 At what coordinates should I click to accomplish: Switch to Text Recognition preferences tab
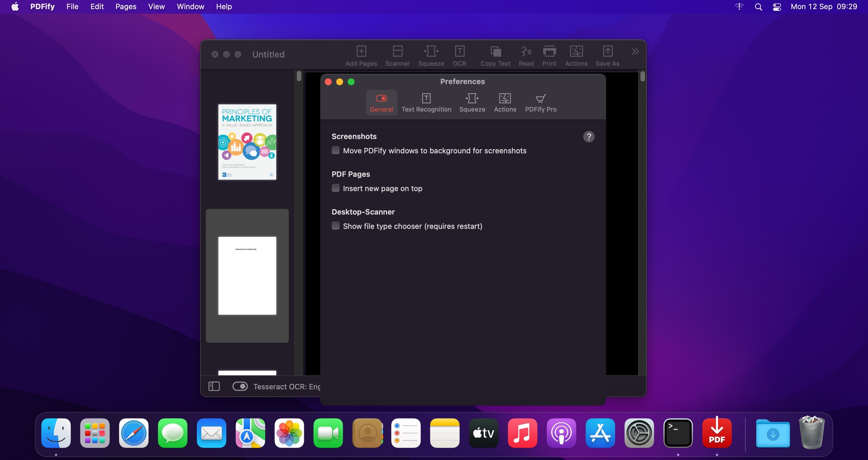[426, 103]
